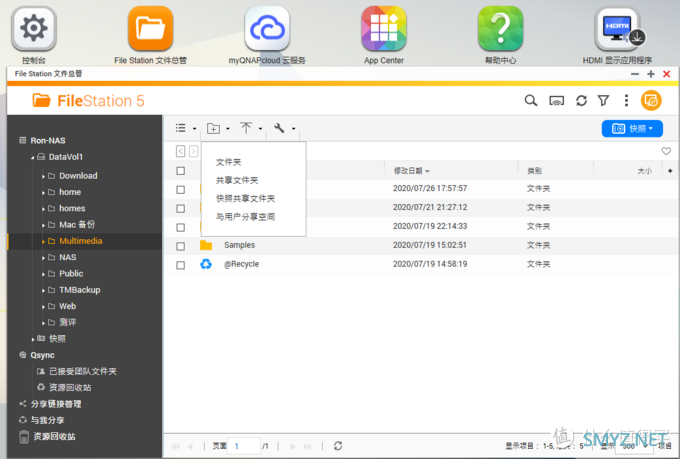The width and height of the screenshot is (680, 459).
Task: Click the wrench tools icon
Action: (279, 128)
